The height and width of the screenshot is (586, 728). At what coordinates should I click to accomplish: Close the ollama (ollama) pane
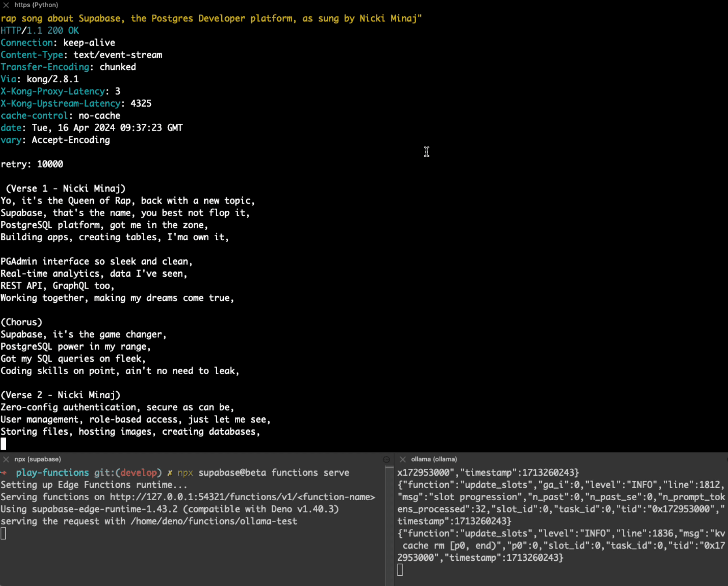tap(402, 459)
